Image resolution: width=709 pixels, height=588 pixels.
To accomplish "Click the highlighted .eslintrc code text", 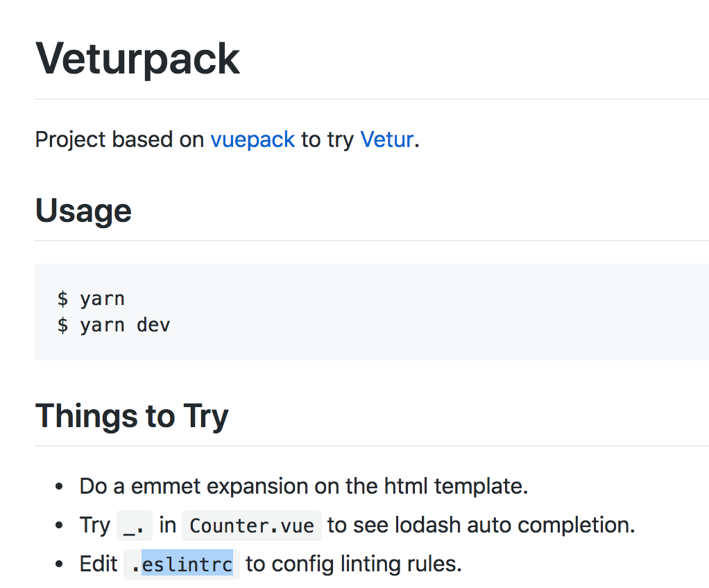I will coord(187,564).
